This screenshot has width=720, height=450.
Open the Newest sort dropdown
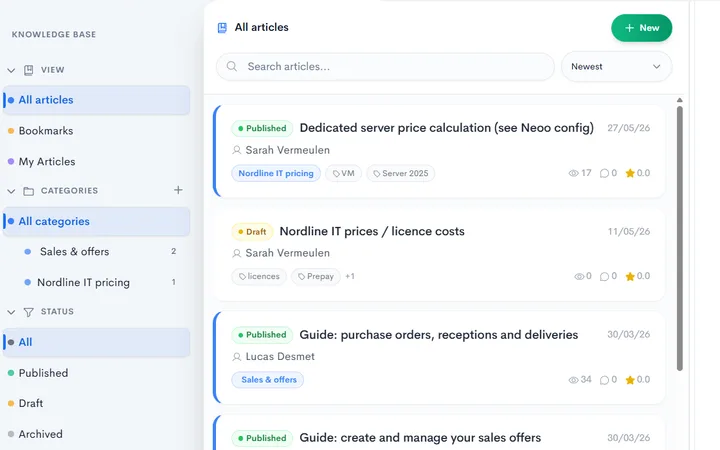[x=616, y=67]
